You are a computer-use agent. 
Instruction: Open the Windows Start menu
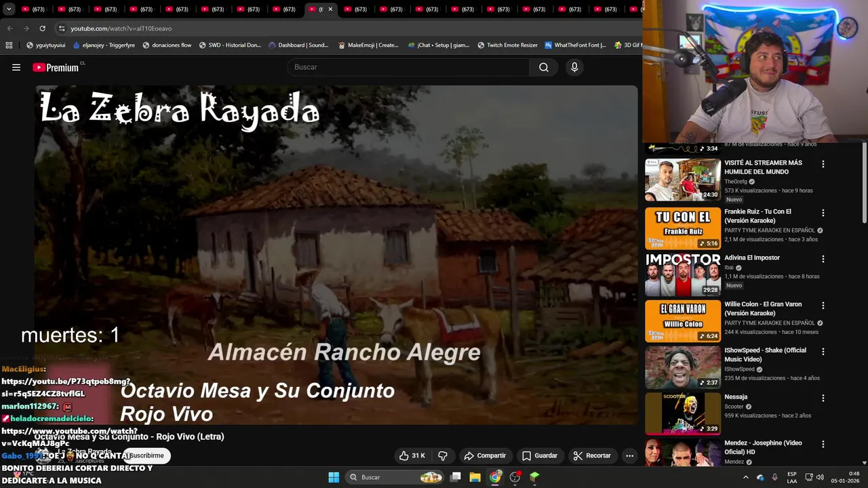(x=334, y=477)
